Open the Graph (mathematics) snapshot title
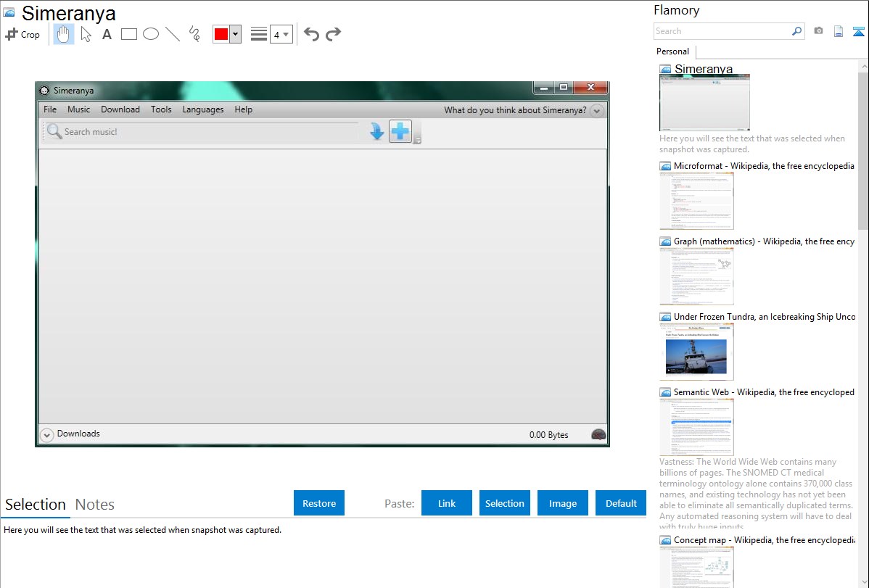This screenshot has height=588, width=869. pos(764,241)
